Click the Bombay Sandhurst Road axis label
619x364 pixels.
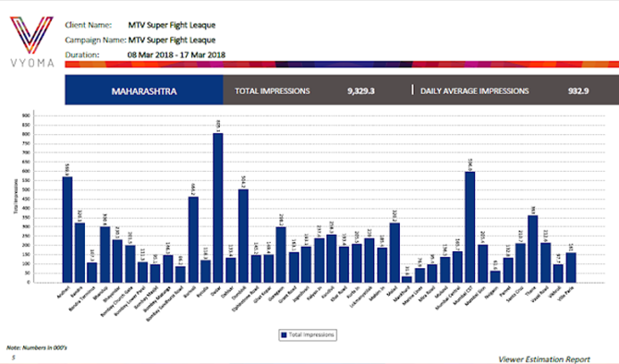[165, 303]
